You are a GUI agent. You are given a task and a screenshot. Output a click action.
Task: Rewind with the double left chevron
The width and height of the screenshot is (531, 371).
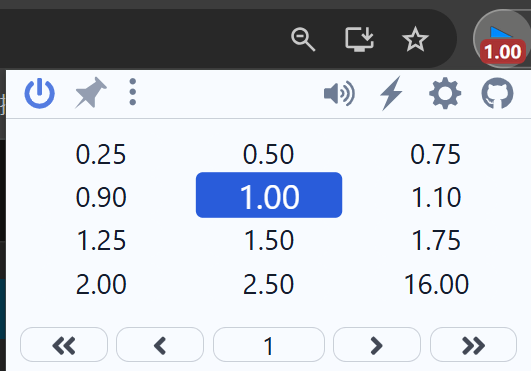point(64,345)
